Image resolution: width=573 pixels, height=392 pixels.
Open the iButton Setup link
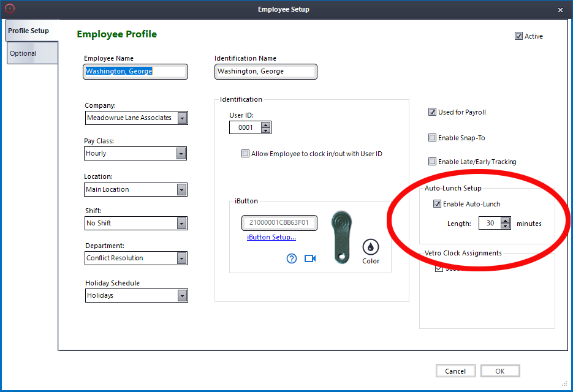click(x=271, y=237)
